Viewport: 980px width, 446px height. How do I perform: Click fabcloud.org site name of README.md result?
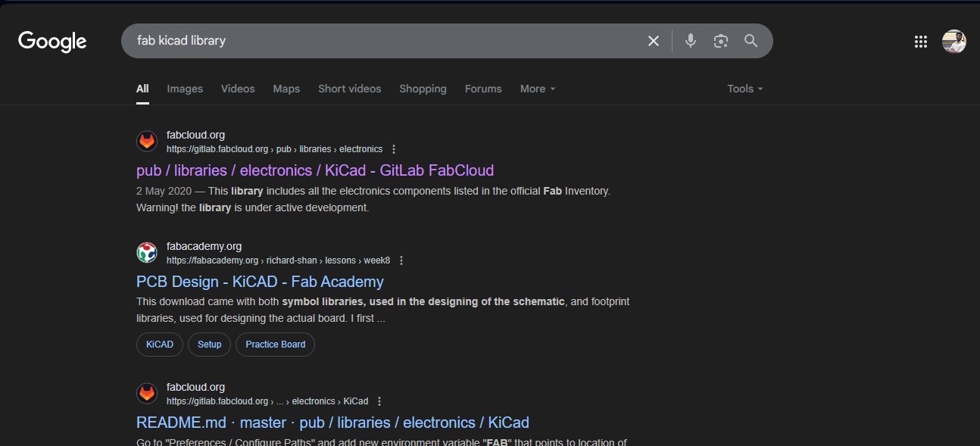[x=195, y=387]
